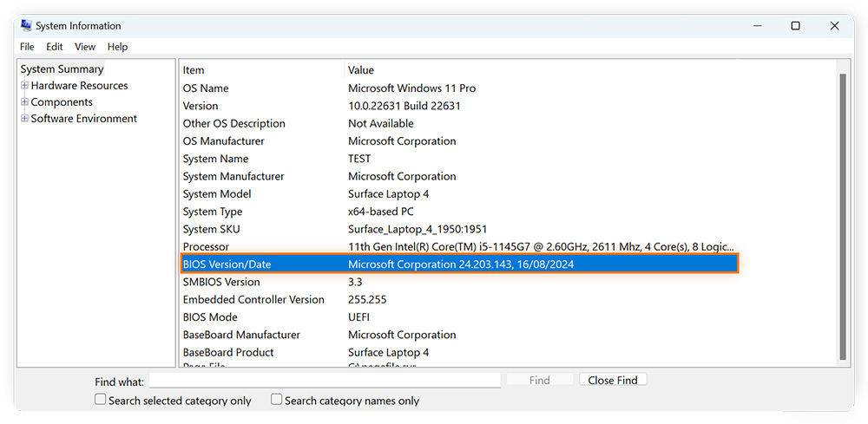The image size is (868, 424).
Task: Open the Edit menu
Action: coord(54,47)
